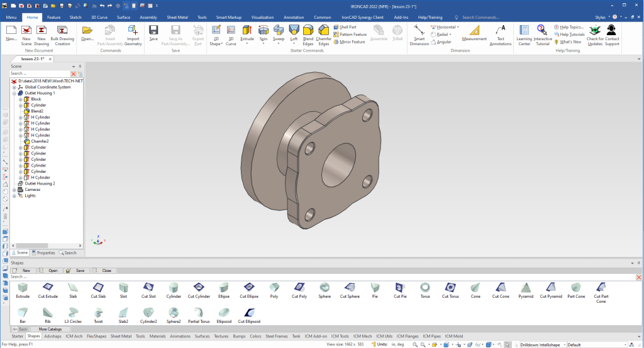644x348 pixels.
Task: Click the Measurement tool icon
Action: click(474, 33)
